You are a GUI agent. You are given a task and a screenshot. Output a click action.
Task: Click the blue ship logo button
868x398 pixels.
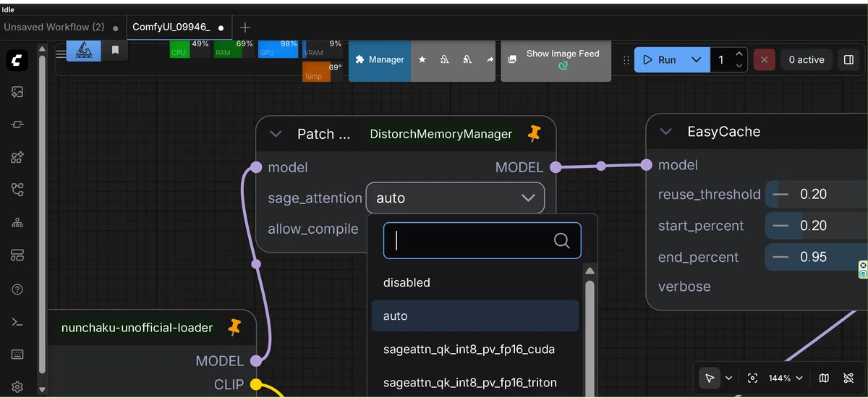click(x=84, y=51)
